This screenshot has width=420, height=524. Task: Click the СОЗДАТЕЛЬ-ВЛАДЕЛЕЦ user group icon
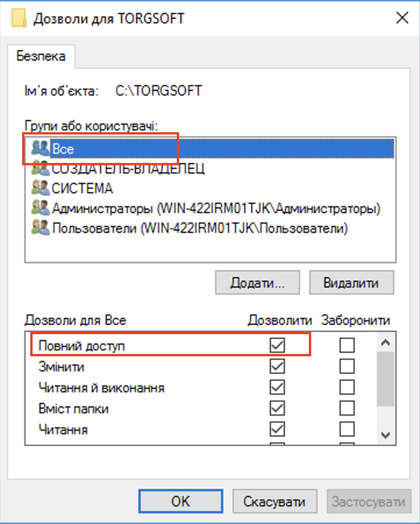coord(40,169)
